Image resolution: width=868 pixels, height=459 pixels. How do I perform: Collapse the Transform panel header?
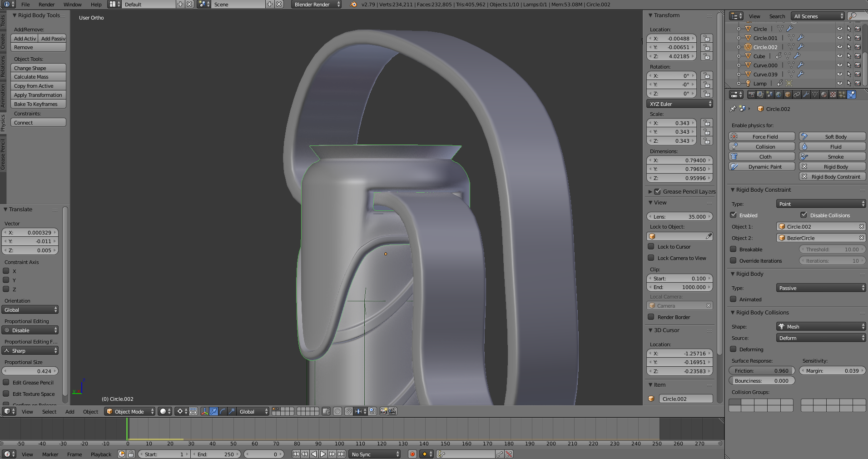(x=666, y=15)
